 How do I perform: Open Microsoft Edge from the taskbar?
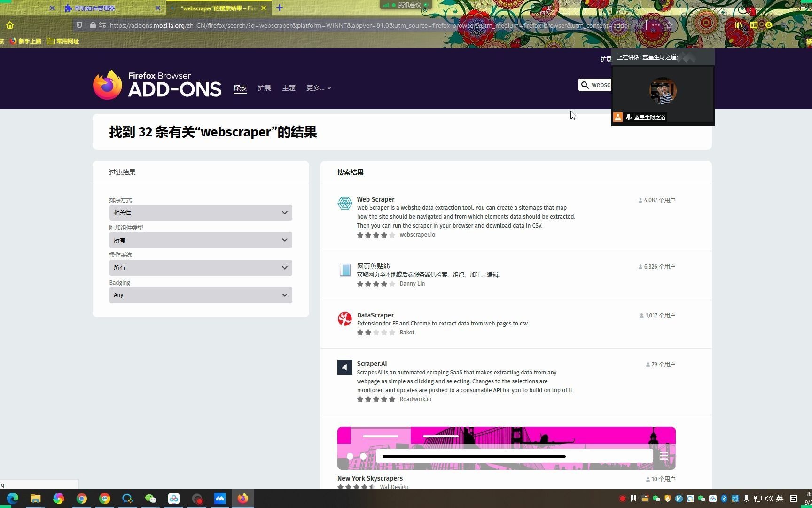click(x=13, y=499)
